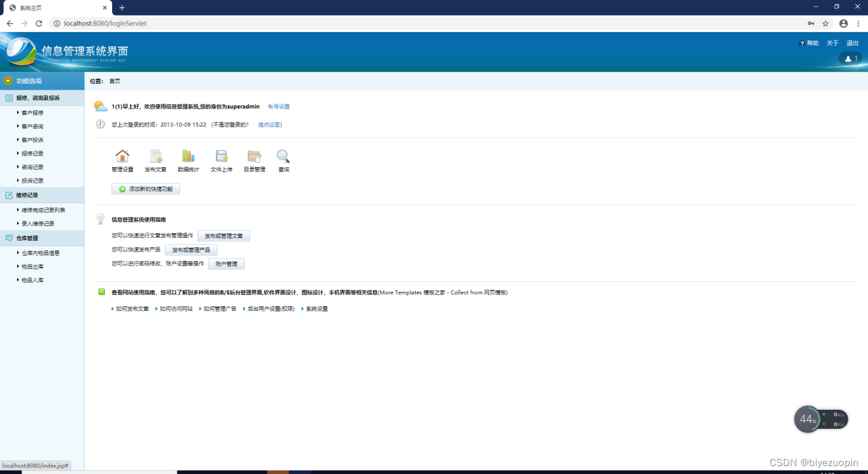This screenshot has width=868, height=474.
Task: Click the 请点这里 link
Action: [x=269, y=125]
